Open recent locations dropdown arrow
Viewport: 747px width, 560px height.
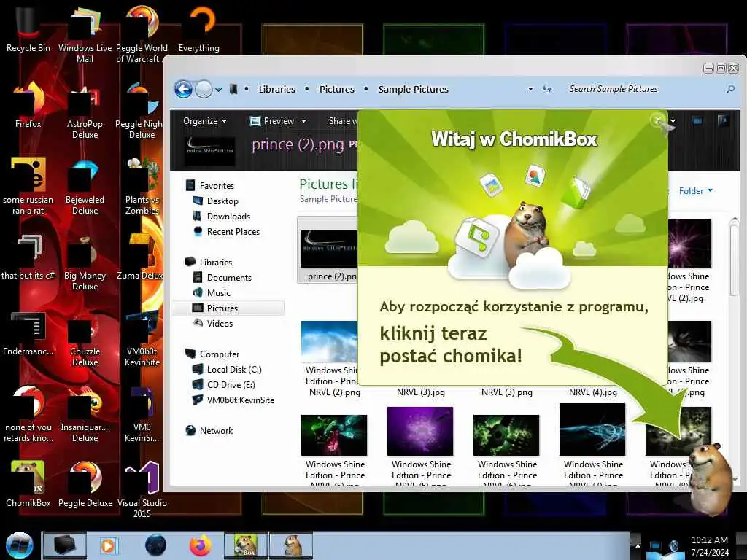(218, 90)
